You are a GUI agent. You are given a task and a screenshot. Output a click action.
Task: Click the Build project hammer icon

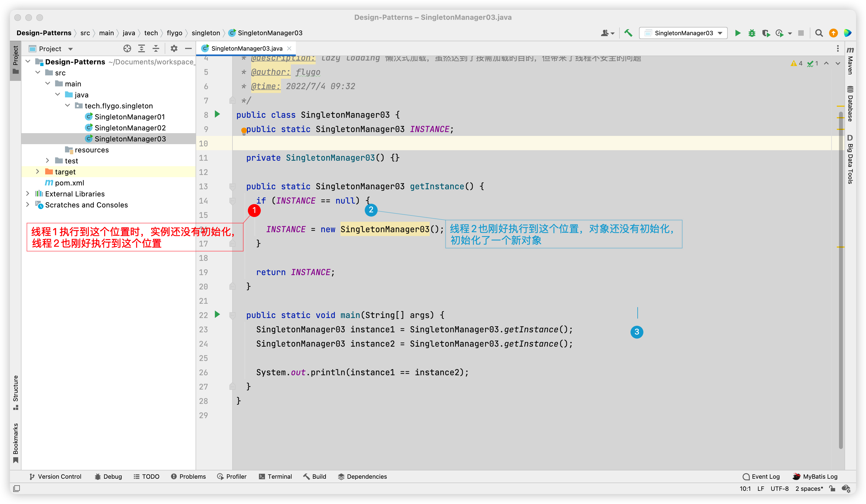coord(628,33)
